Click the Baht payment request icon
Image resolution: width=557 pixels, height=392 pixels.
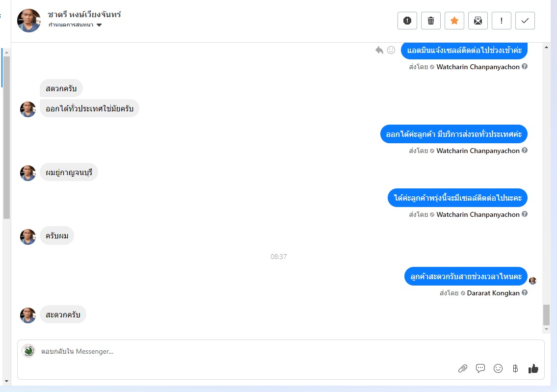click(x=515, y=368)
